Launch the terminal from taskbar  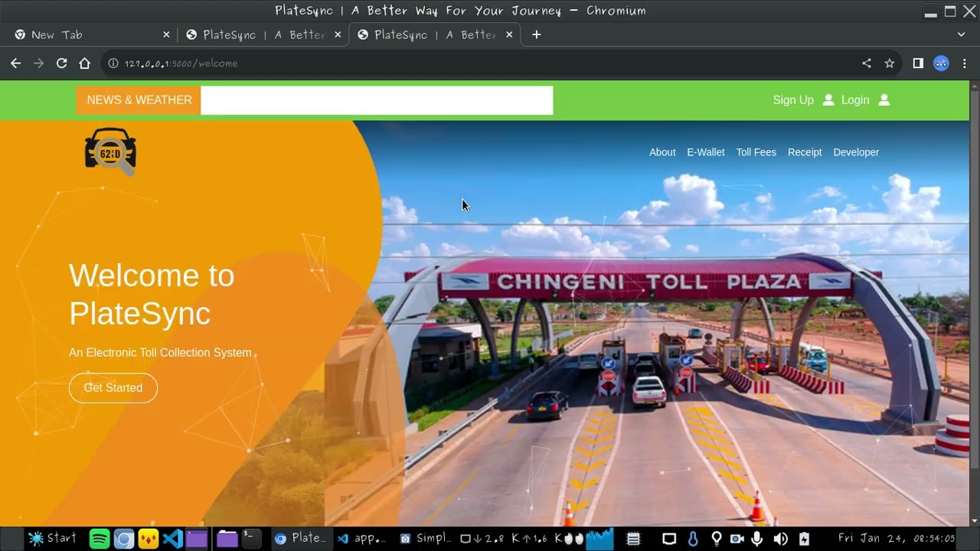pos(252,539)
